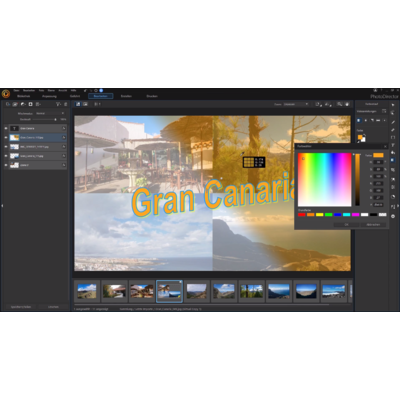Switch to the Bibliothek tab
400x400 pixels.
[x=24, y=96]
